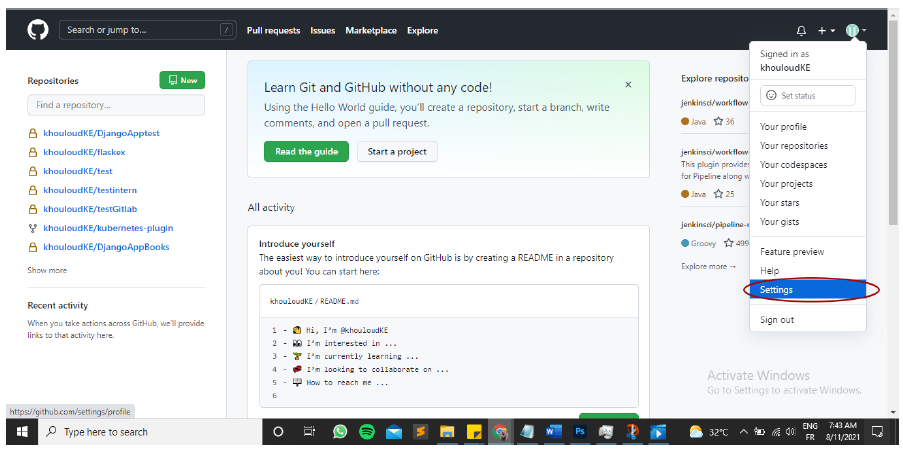Open khouloudKE/DjangoAppBooks repository
The image size is (903, 453).
pos(106,247)
